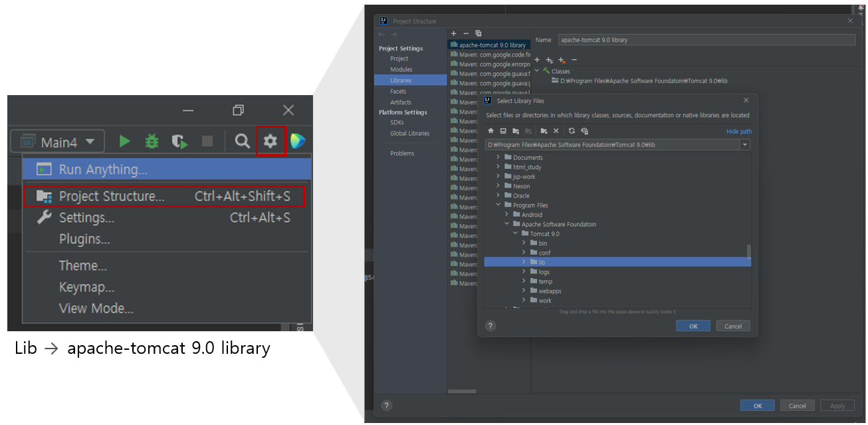This screenshot has height=425, width=868.
Task: Select apache-tomcat 9.0 library in list
Action: click(x=489, y=45)
